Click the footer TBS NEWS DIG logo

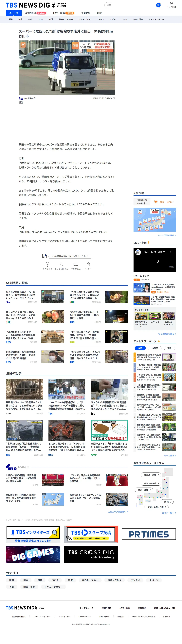25,608
